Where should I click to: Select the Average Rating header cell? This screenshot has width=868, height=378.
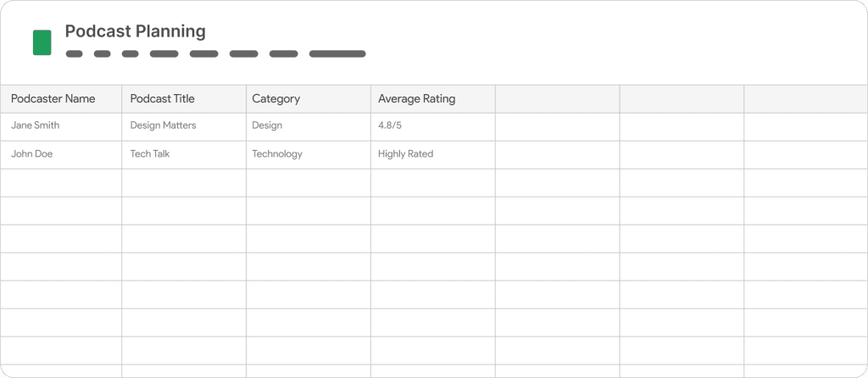click(433, 99)
